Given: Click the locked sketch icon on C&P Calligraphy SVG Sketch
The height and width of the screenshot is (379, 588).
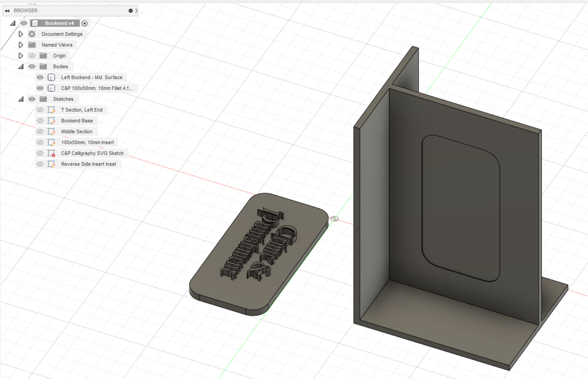Looking at the screenshot, I should [x=52, y=153].
